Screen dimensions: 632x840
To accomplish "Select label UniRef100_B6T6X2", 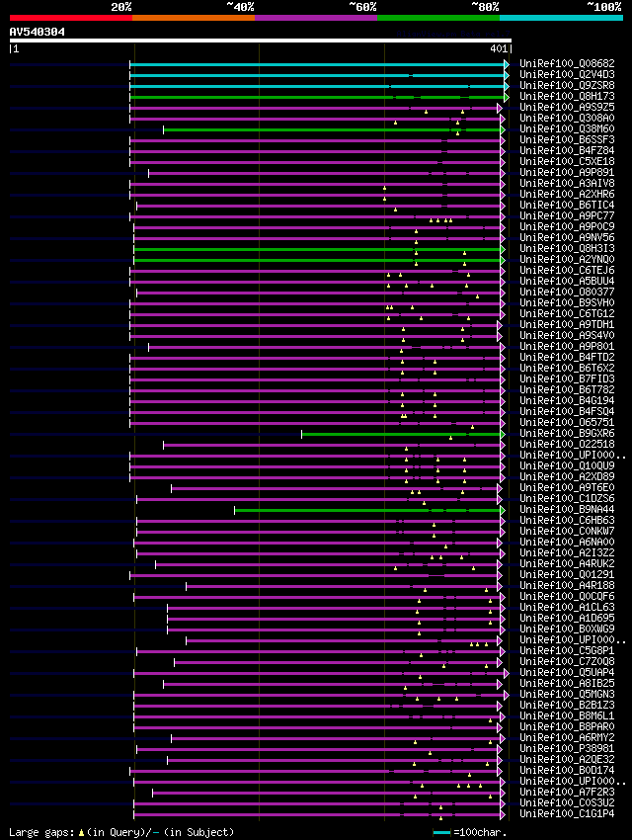I will click(x=567, y=368).
